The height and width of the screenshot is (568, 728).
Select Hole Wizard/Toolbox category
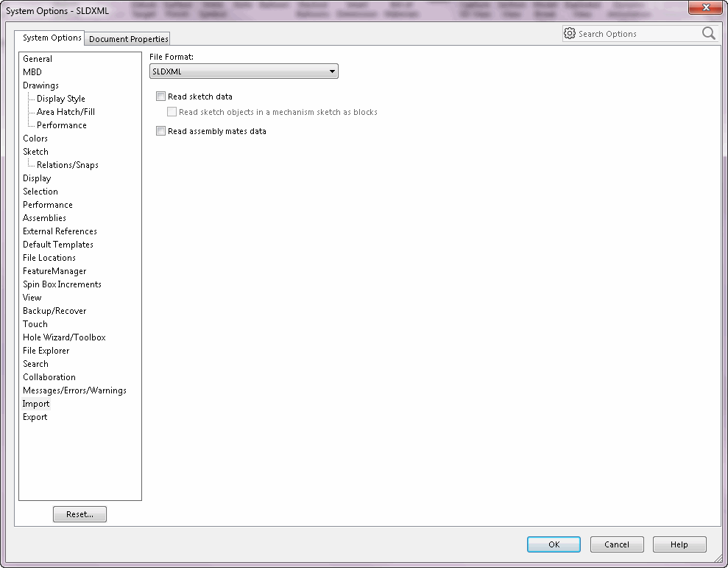click(64, 337)
